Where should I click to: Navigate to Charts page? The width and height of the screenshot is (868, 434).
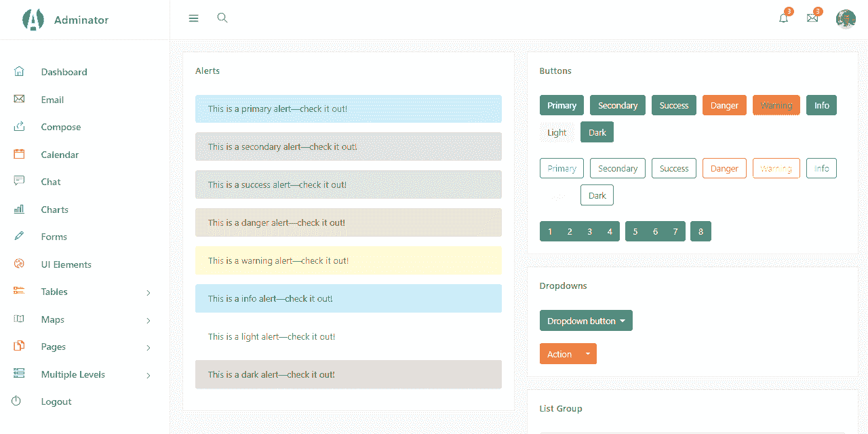[x=54, y=210]
